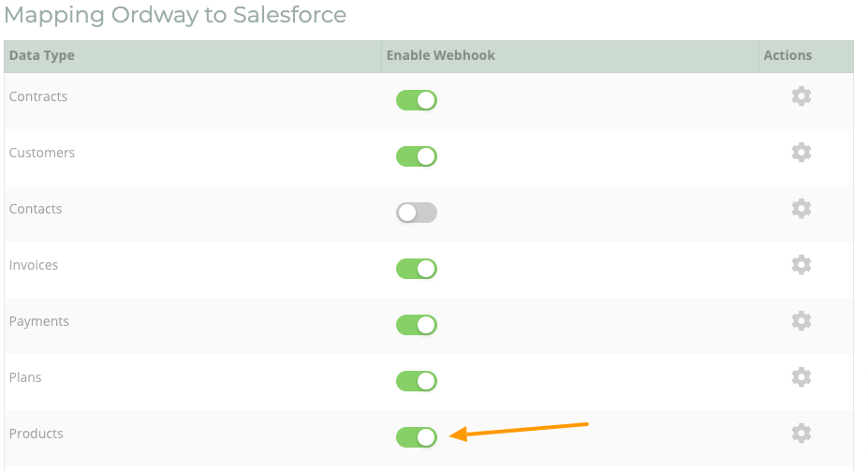Disable the Customers webhook toggle

417,156
